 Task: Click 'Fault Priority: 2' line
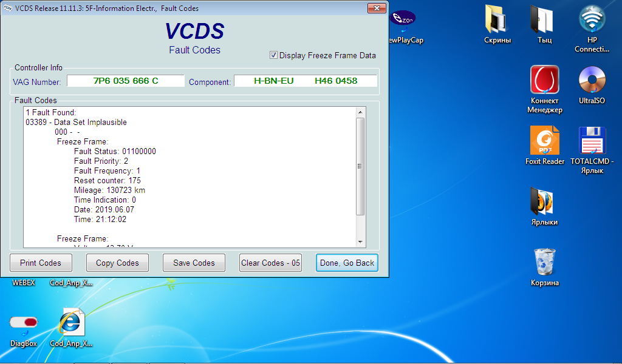[x=101, y=161]
